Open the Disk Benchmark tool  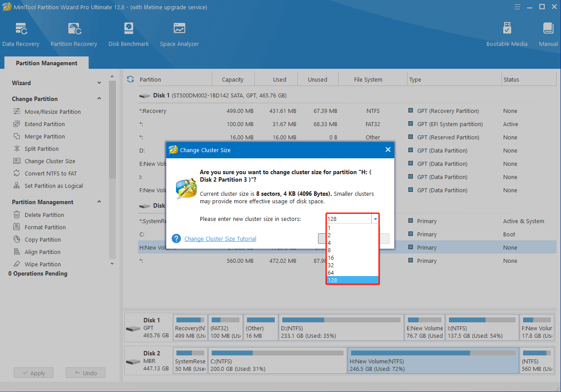128,34
